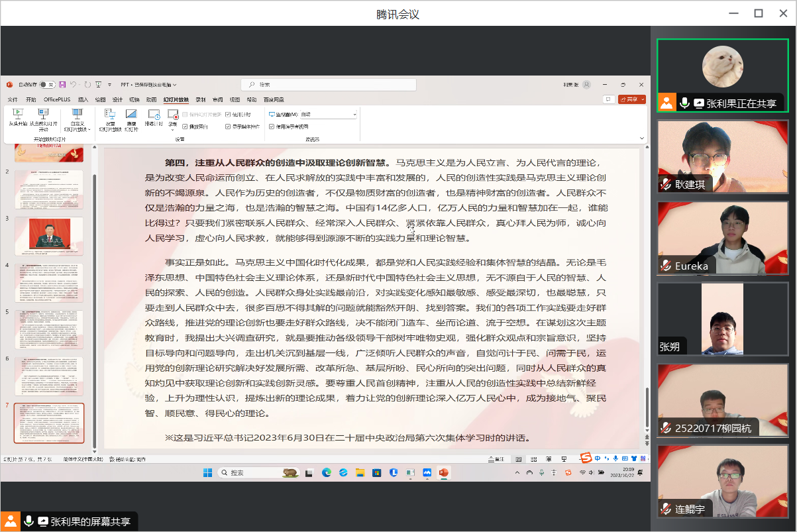Click the 排练计时 rehearse timings icon
This screenshot has height=532, width=797.
(154, 115)
